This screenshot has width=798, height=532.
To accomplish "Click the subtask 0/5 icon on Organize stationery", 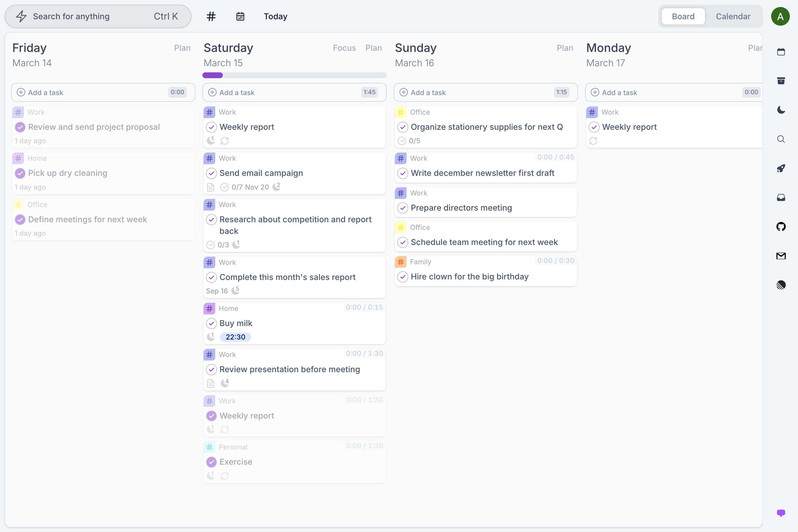I will 402,141.
